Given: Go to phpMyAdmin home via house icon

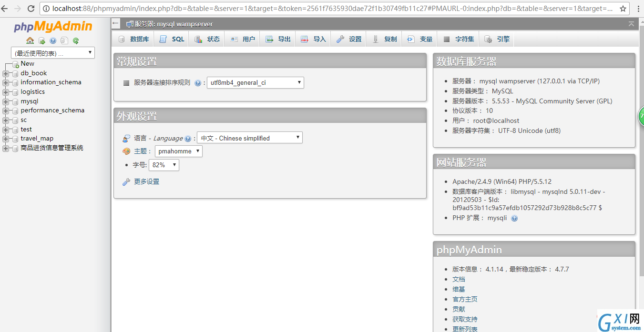Looking at the screenshot, I should pyautogui.click(x=30, y=41).
